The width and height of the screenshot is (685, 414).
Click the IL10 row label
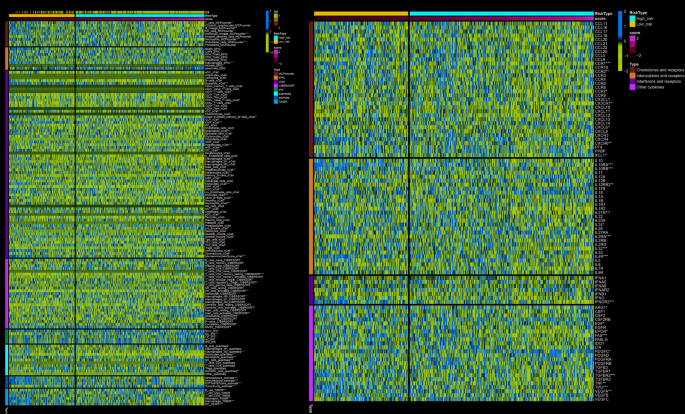coord(599,160)
